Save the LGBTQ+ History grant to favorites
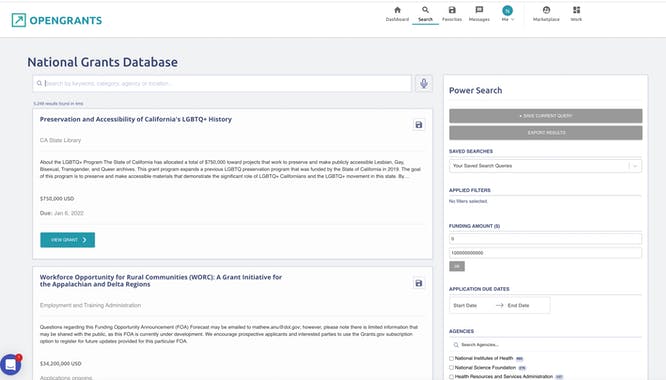This screenshot has height=380, width=666. pyautogui.click(x=419, y=125)
